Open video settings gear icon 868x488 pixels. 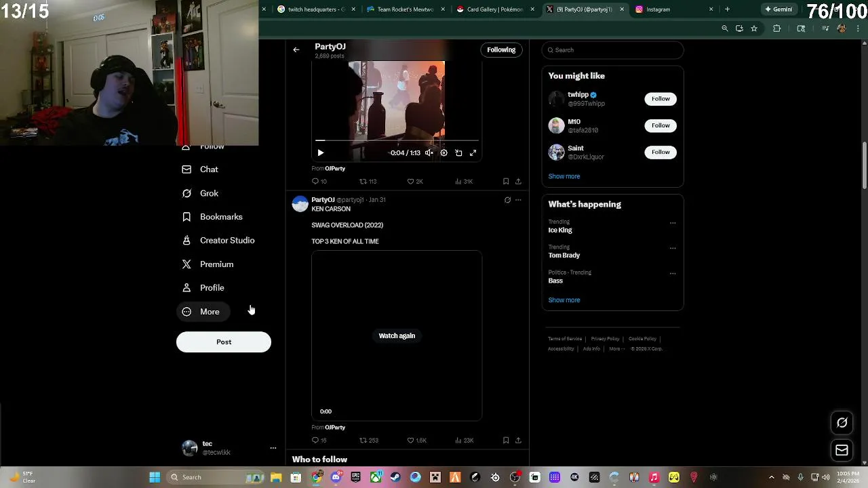point(444,153)
